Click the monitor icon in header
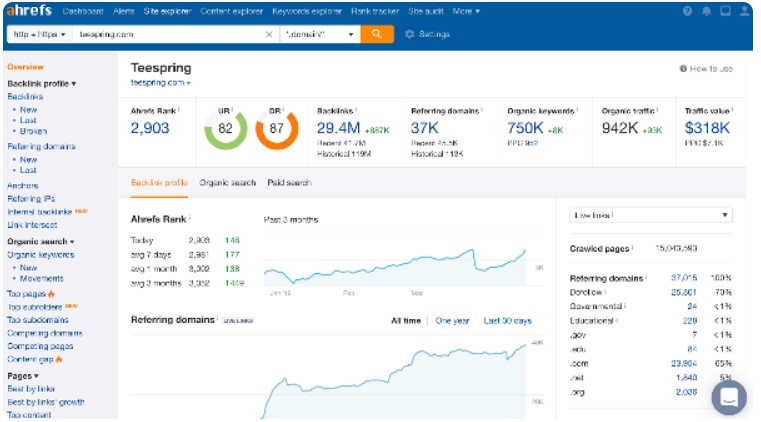 pos(725,11)
